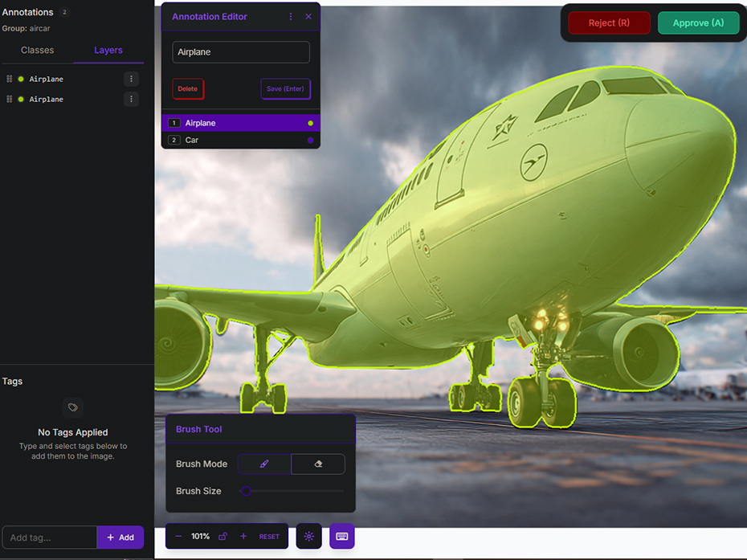Click the zoom out minus icon

(178, 537)
